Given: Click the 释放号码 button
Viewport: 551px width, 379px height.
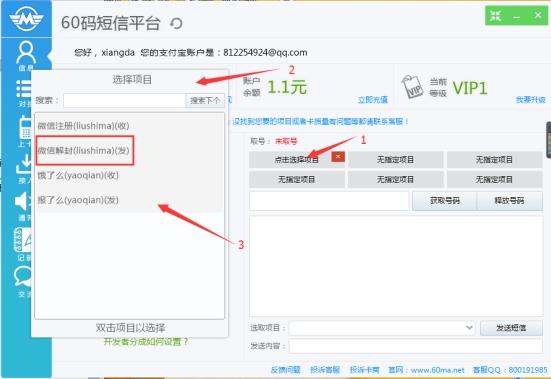Looking at the screenshot, I should [509, 201].
